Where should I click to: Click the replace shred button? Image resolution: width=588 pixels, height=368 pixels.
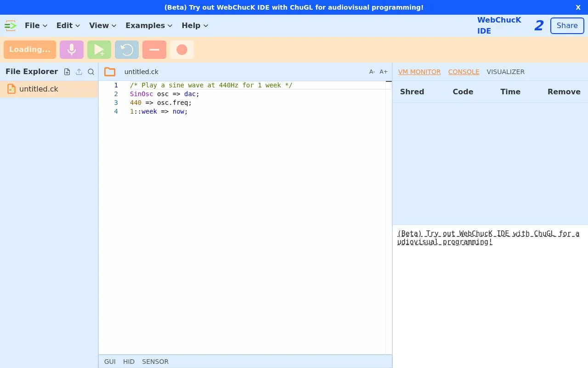click(x=127, y=50)
